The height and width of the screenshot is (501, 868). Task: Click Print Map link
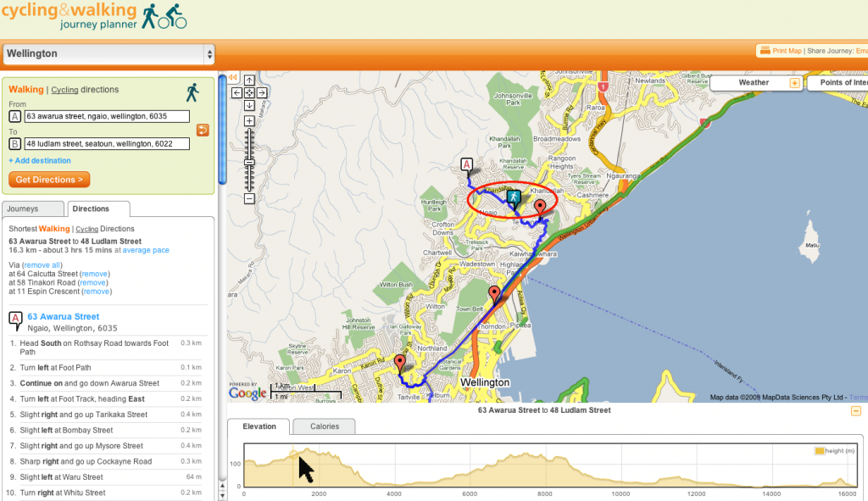787,51
